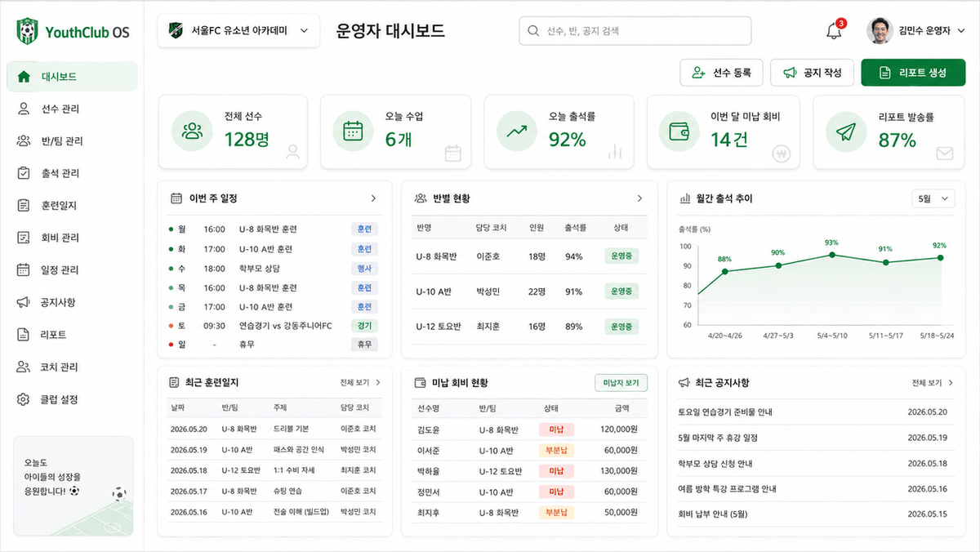Expand 이번 주 일정 with its chevron arrow

[373, 198]
